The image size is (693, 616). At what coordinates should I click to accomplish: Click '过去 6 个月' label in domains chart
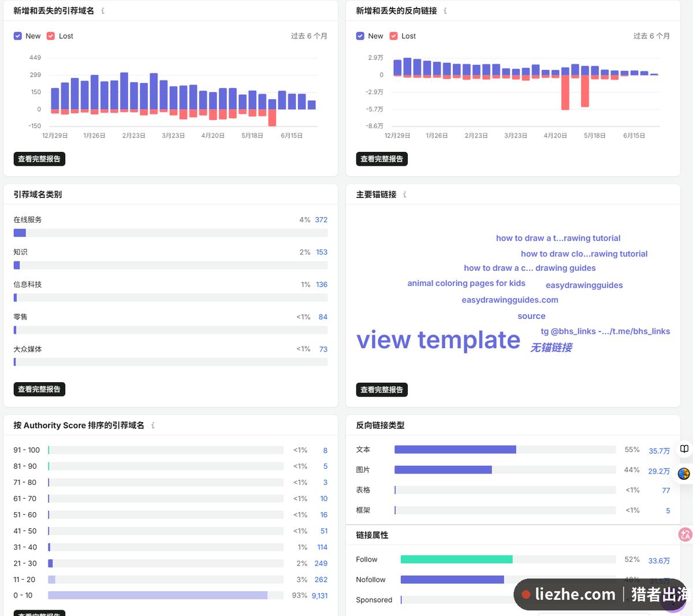[309, 36]
